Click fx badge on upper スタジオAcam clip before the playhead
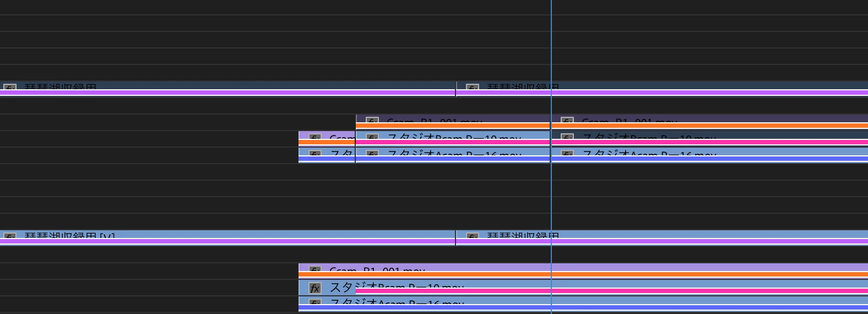The height and width of the screenshot is (314, 868). [x=372, y=153]
